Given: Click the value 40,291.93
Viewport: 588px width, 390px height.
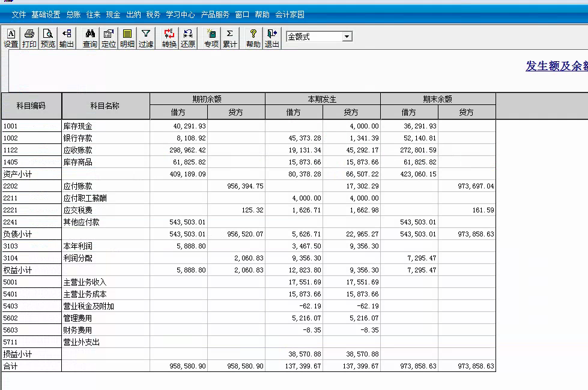Looking at the screenshot, I should coord(189,126).
